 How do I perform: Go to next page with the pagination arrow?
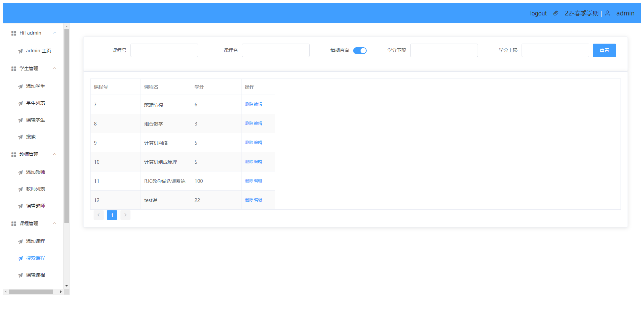click(x=125, y=215)
